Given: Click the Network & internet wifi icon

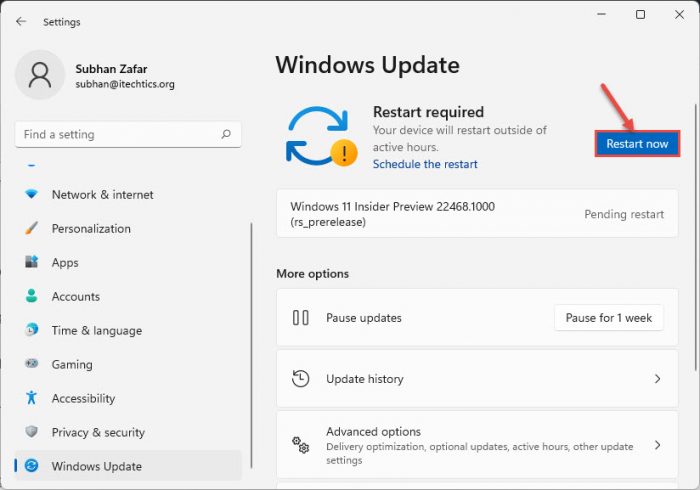Looking at the screenshot, I should coord(31,194).
